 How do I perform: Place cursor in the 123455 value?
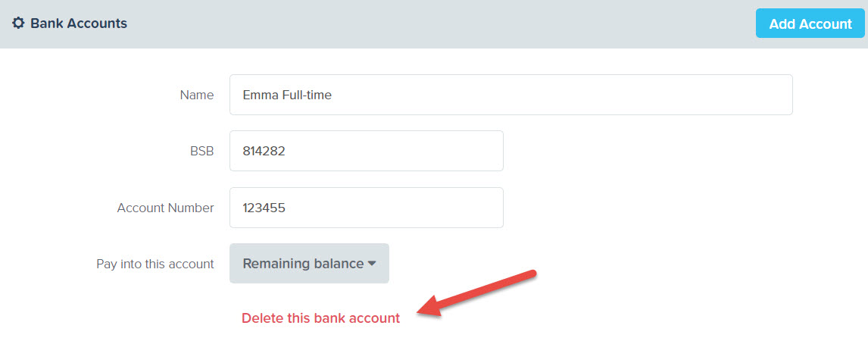coord(264,208)
